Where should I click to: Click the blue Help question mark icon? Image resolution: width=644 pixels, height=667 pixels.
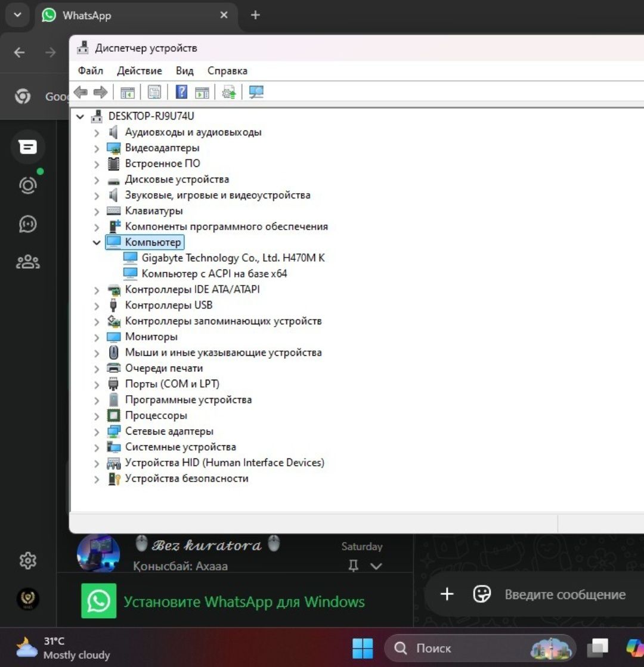[182, 92]
